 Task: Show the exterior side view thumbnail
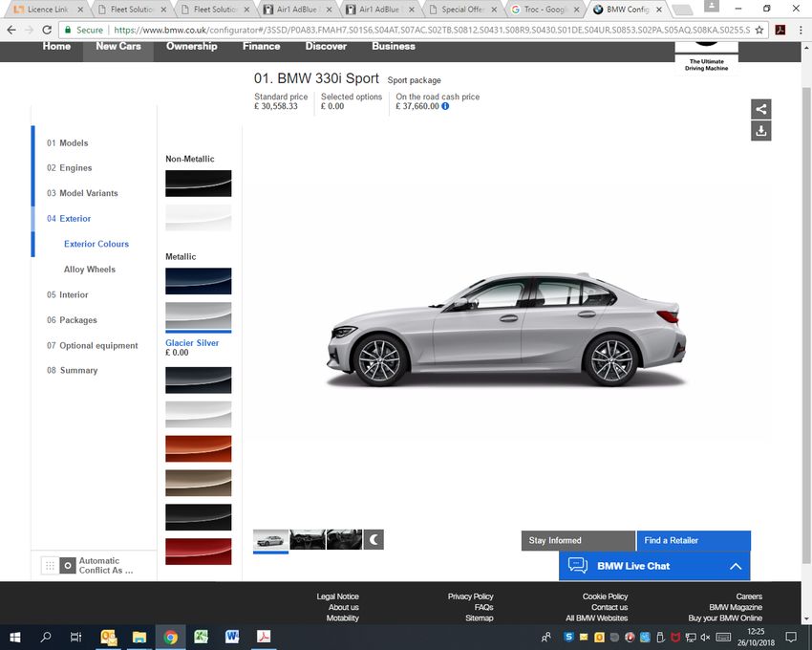click(271, 539)
